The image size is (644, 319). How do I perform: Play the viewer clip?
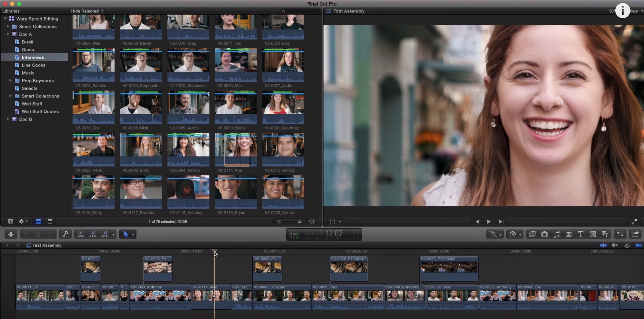coord(489,222)
